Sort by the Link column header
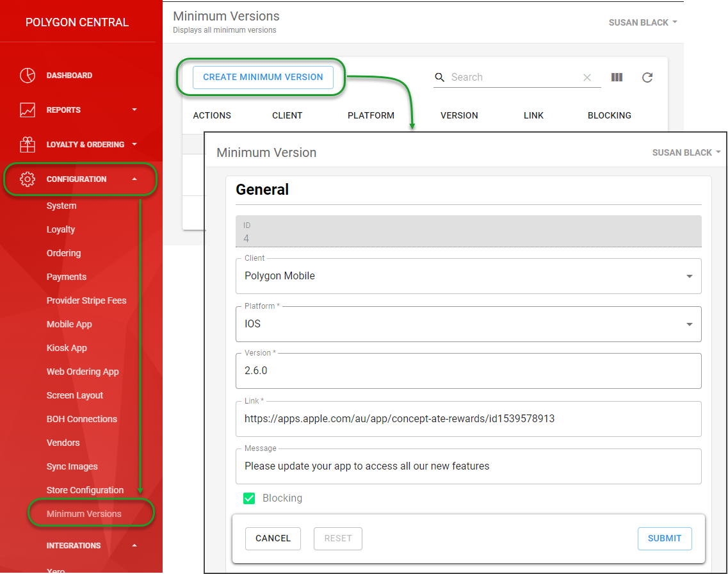The width and height of the screenshot is (728, 574). (x=533, y=115)
